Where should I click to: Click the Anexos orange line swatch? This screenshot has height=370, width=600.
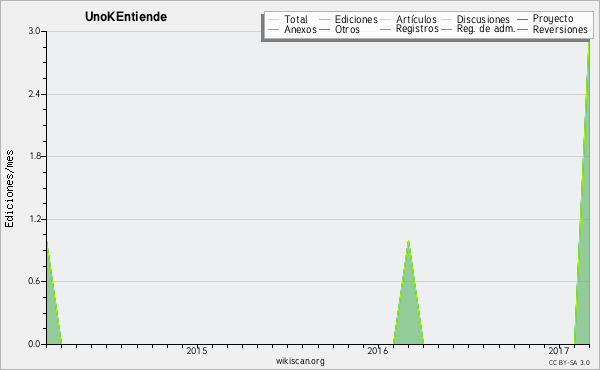coord(274,29)
